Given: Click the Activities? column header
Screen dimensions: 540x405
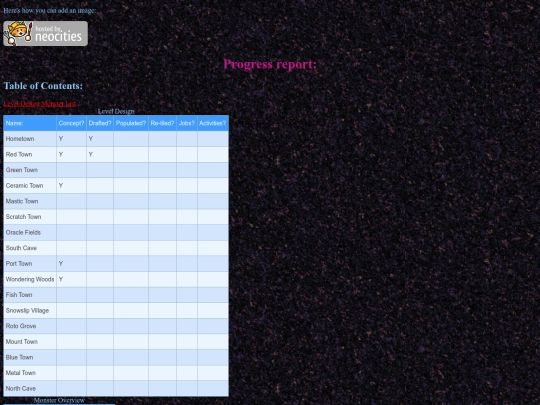Looking at the screenshot, I should (212, 123).
